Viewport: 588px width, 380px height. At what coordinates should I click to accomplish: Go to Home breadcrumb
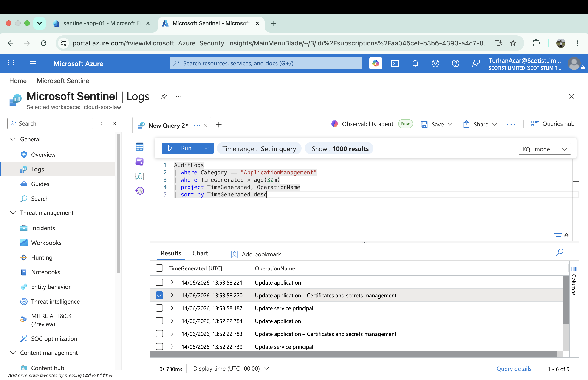[18, 81]
